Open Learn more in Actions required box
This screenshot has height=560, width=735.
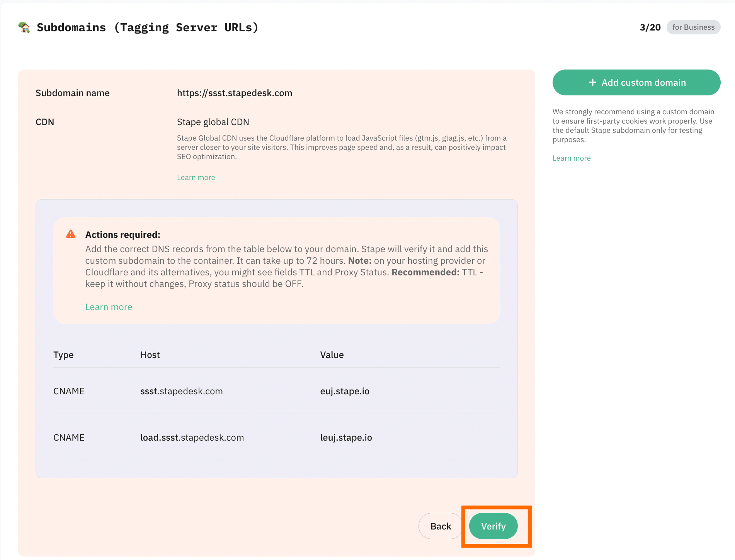coord(109,307)
